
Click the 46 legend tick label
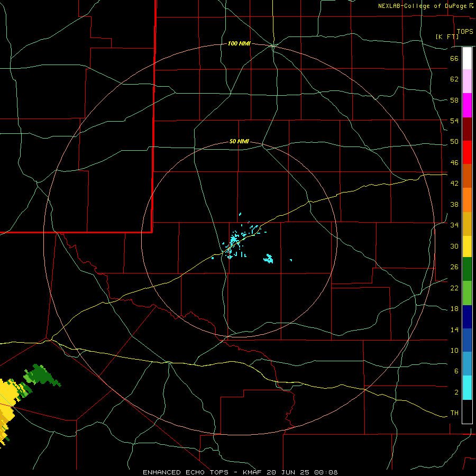(454, 163)
